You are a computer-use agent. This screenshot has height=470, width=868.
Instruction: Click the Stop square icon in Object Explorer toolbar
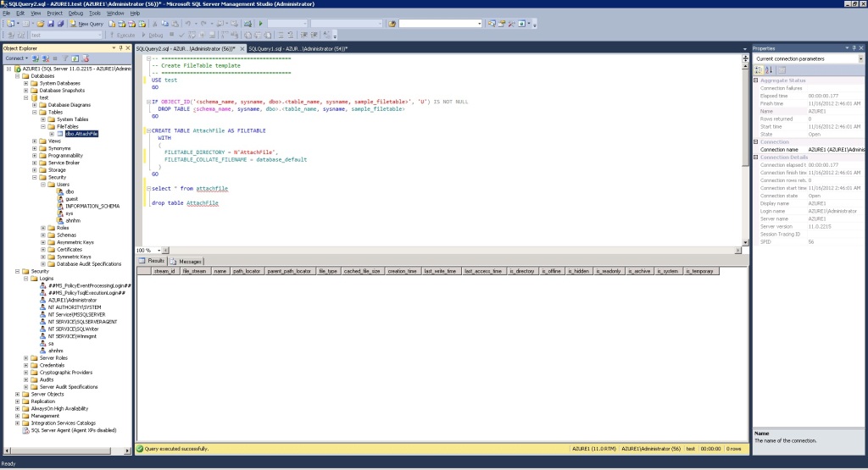(55, 58)
